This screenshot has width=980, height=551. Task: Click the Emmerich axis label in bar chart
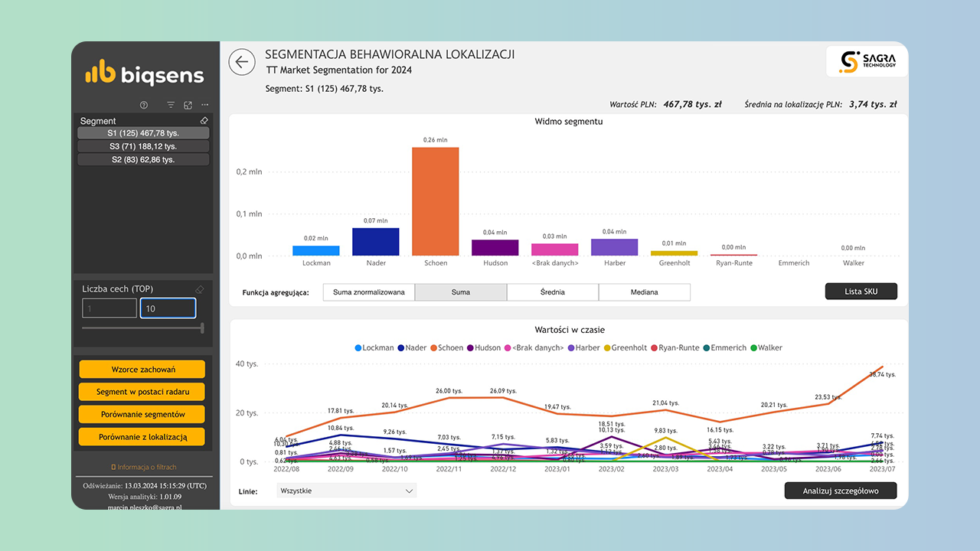794,262
